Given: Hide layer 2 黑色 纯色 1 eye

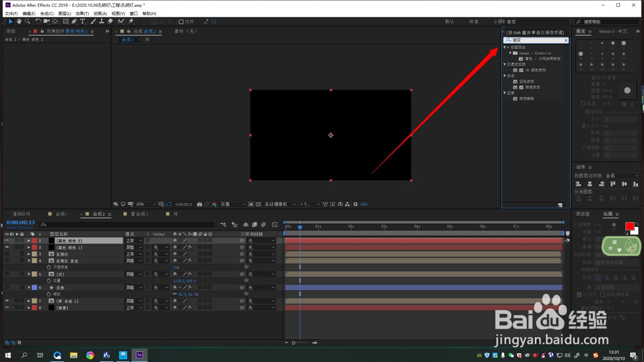Looking at the screenshot, I should coord(7,247).
